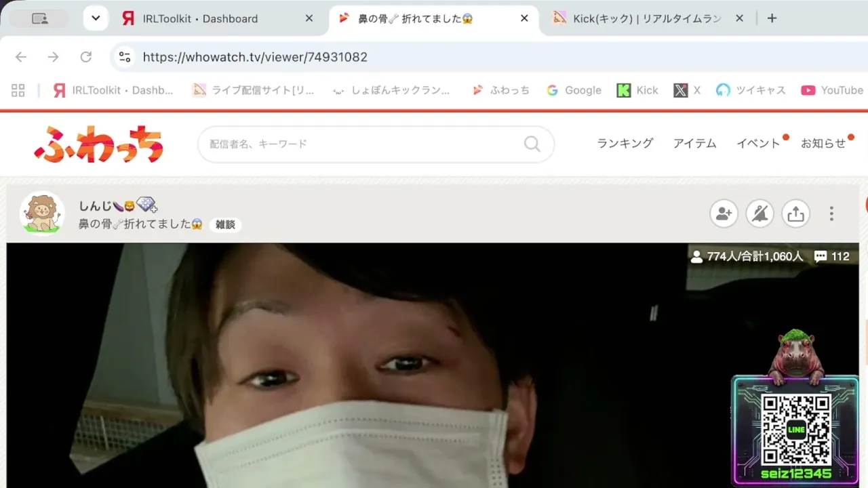
Task: Open the ツイキャス bookmark
Action: (x=751, y=90)
